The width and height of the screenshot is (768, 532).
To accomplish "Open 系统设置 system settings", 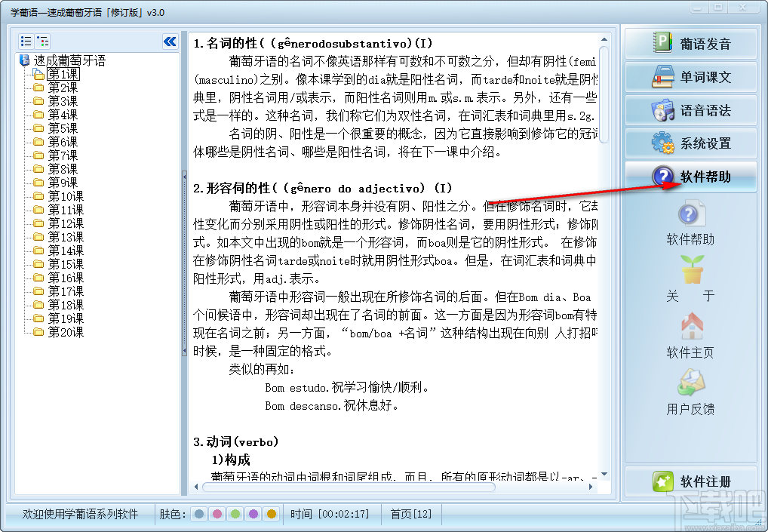I will coord(689,143).
